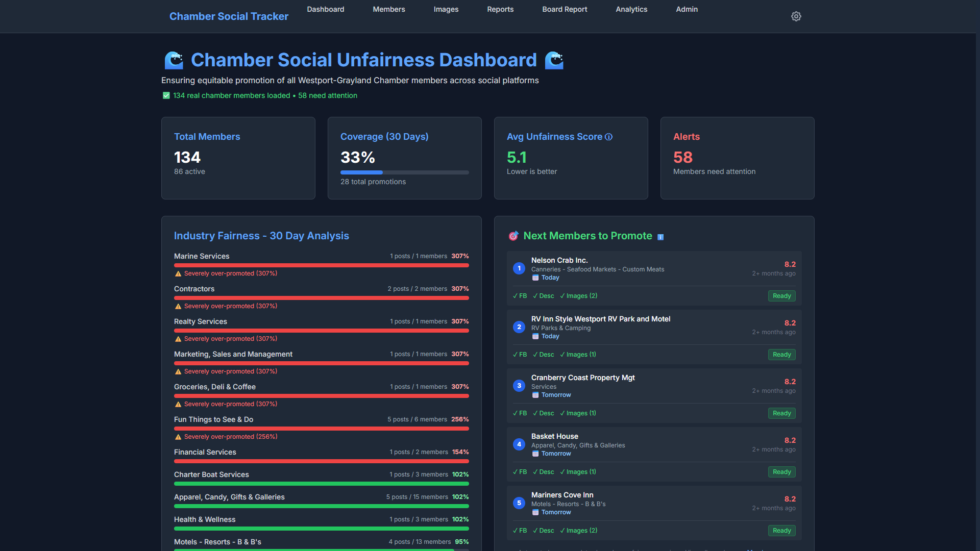
Task: Click the warning icon under Marine Services
Action: (x=178, y=274)
